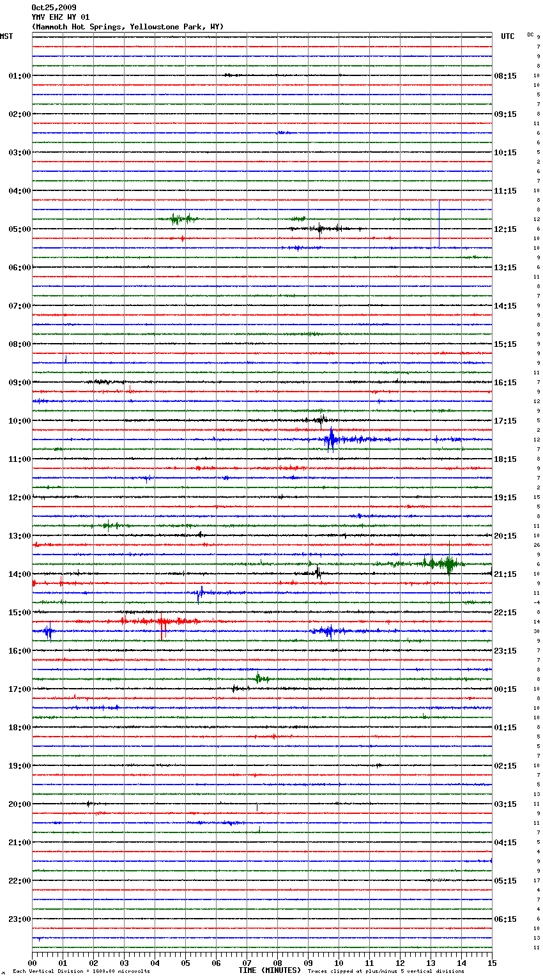Viewport: 543px width, 980px height.
Task: Click minute tick label 05 on bottom axis
Action: [x=186, y=963]
